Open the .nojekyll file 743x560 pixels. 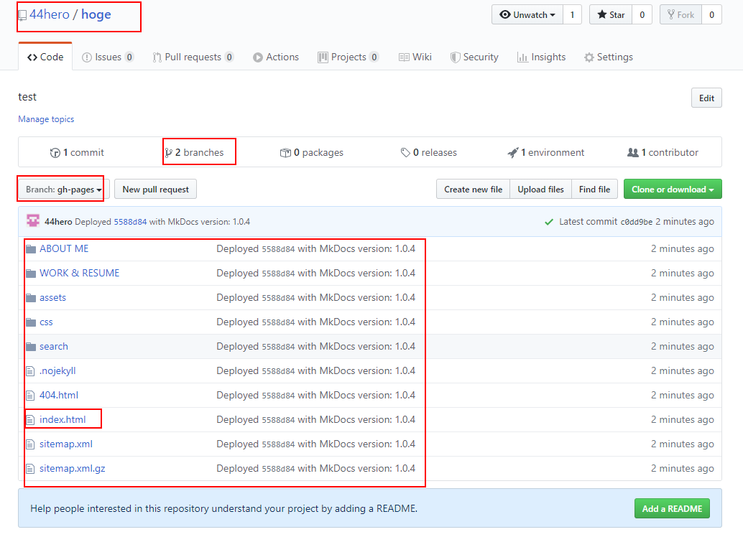point(57,370)
